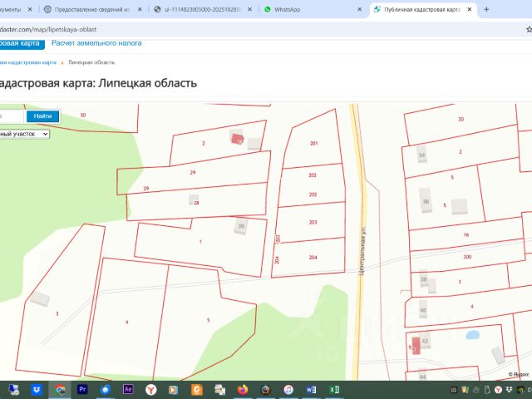Click the Яндекс copyright link on map
Viewport: 532px width, 399px height.
(519, 374)
